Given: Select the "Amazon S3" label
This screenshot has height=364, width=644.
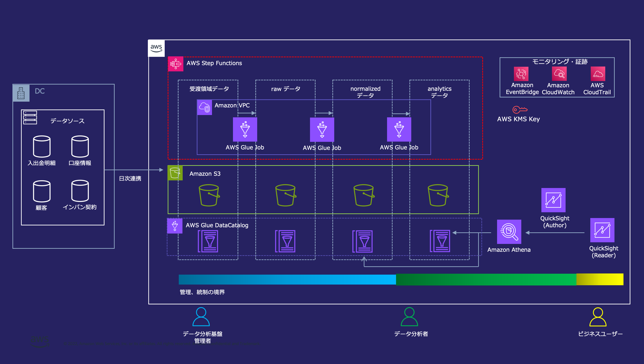Looking at the screenshot, I should pos(205,174).
